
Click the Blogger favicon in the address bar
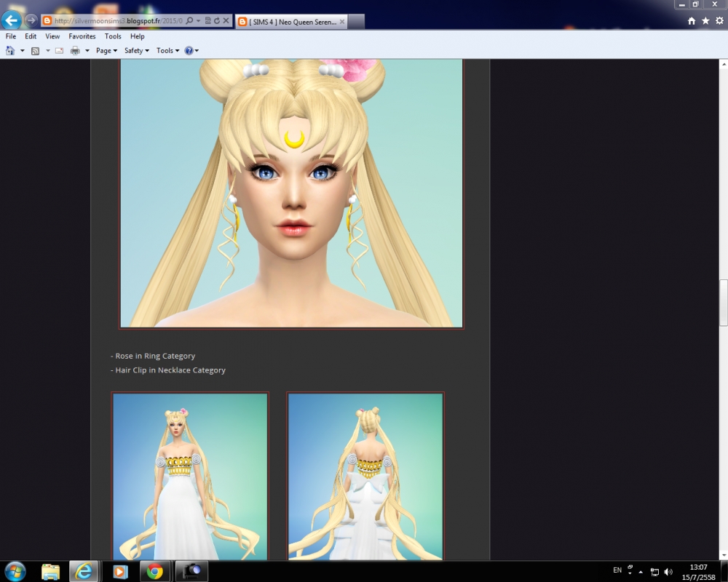tap(47, 21)
